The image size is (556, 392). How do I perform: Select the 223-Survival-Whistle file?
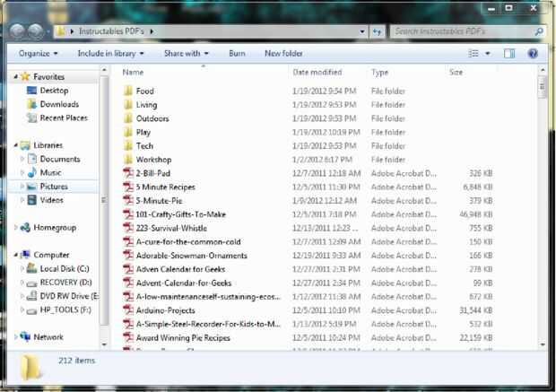(308, 228)
